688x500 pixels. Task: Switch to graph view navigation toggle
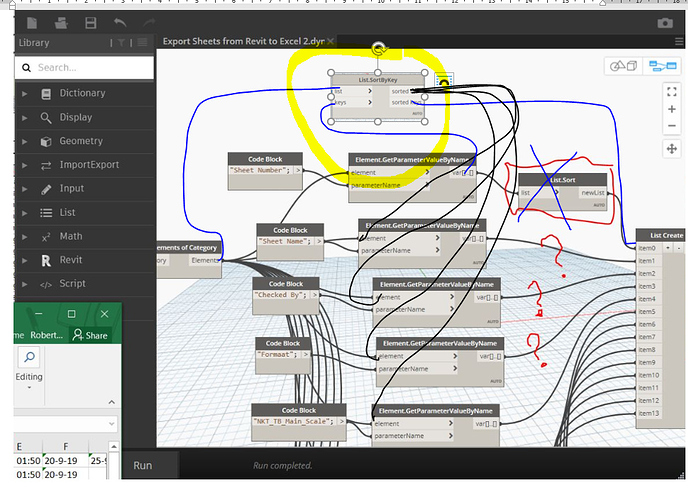(x=663, y=66)
